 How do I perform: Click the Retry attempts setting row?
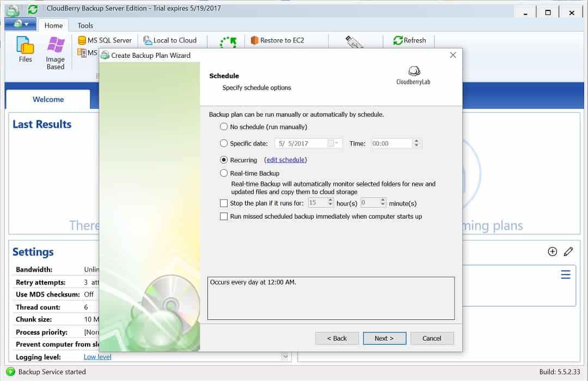tap(56, 282)
